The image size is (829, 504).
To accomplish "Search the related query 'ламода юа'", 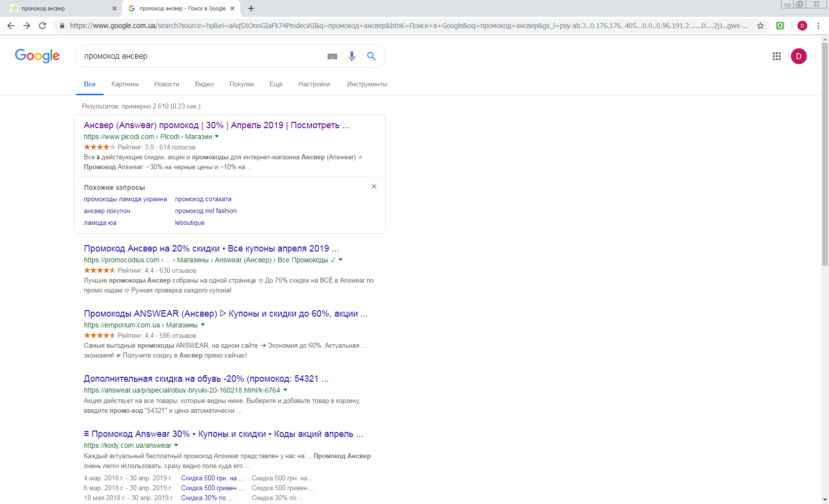I will click(100, 223).
